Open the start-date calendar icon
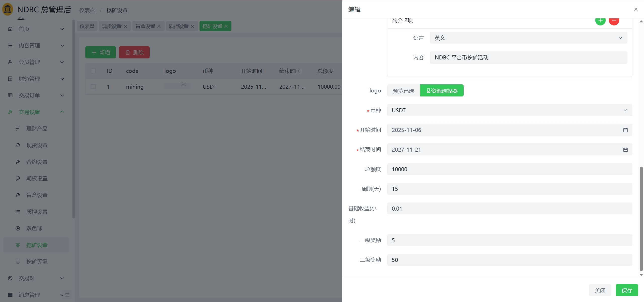 pos(625,130)
